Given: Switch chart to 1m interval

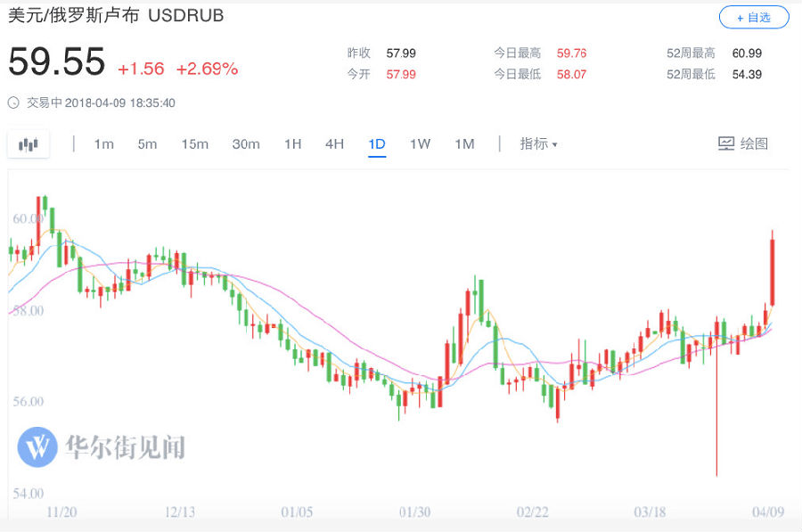Looking at the screenshot, I should (104, 144).
